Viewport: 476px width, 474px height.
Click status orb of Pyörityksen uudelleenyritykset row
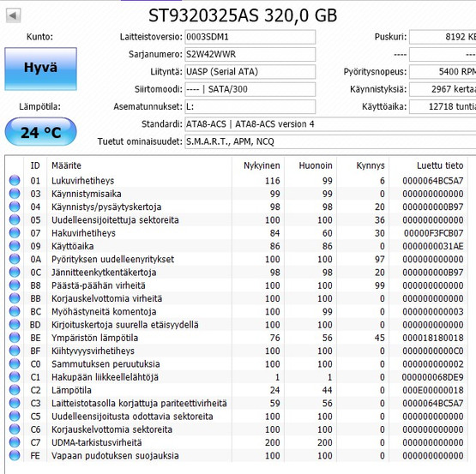pyautogui.click(x=15, y=259)
